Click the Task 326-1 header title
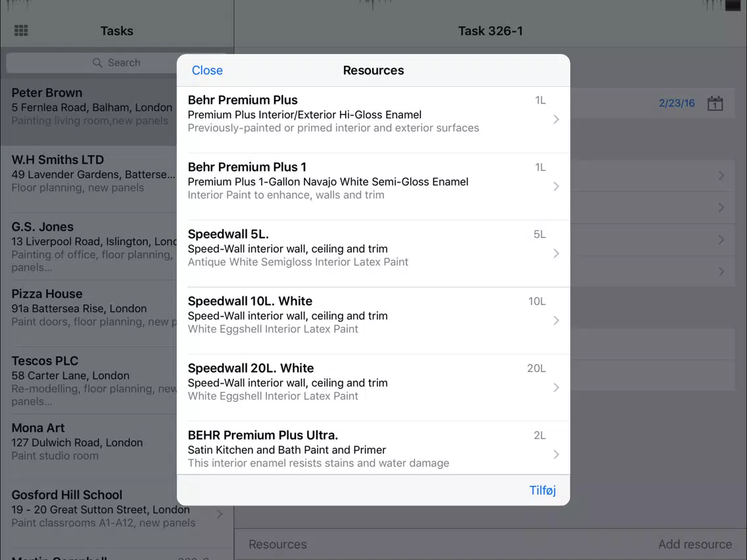The width and height of the screenshot is (747, 560). coord(491,31)
